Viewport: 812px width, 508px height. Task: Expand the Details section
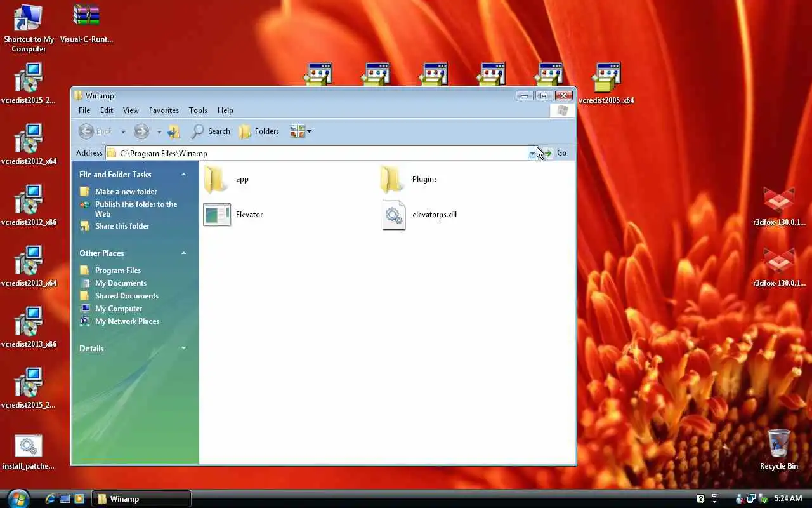point(183,349)
